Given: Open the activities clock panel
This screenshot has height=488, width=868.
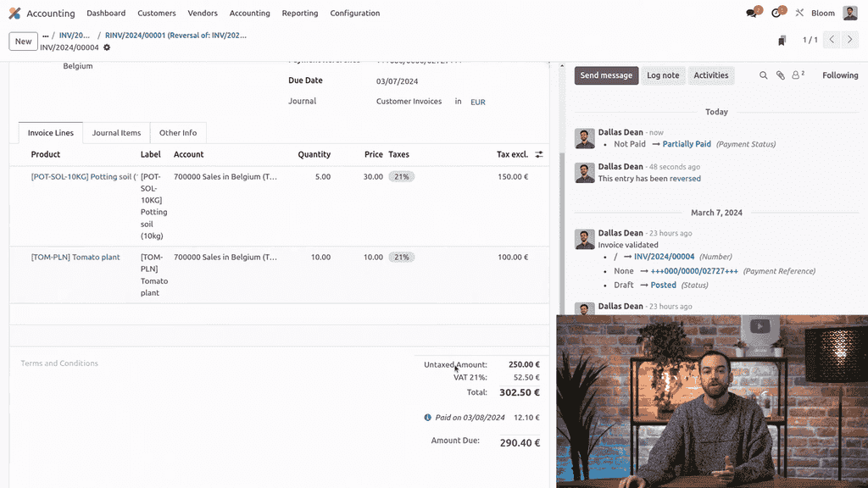Looking at the screenshot, I should pyautogui.click(x=776, y=12).
